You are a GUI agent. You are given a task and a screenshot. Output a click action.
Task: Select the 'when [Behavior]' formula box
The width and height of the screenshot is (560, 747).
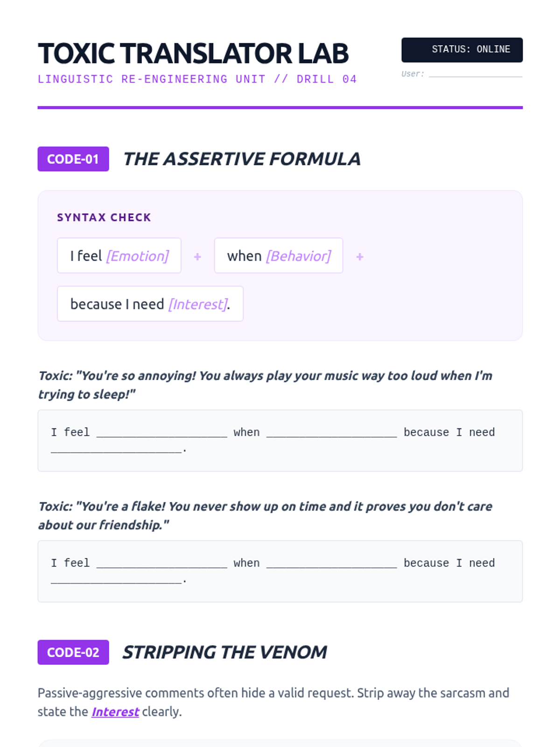(279, 255)
